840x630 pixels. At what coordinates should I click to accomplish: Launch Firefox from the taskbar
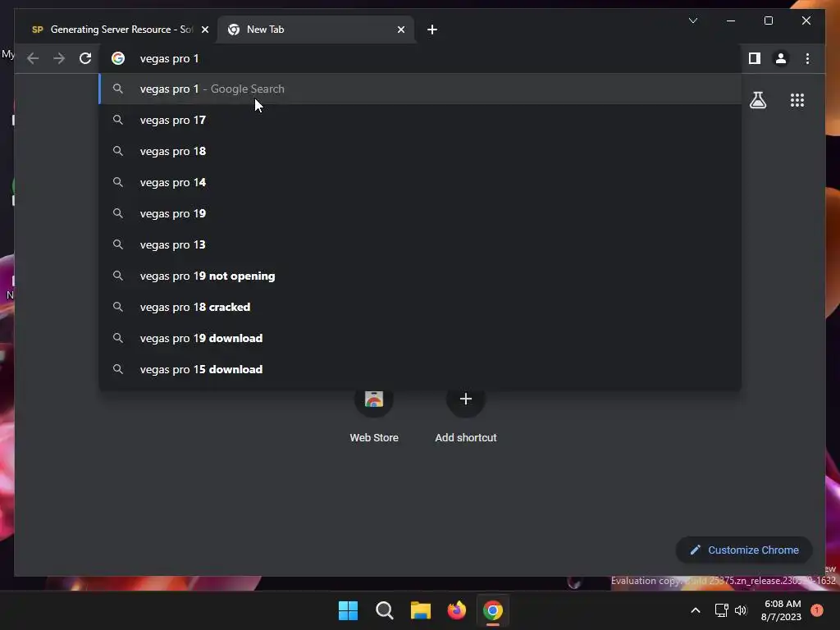456,610
